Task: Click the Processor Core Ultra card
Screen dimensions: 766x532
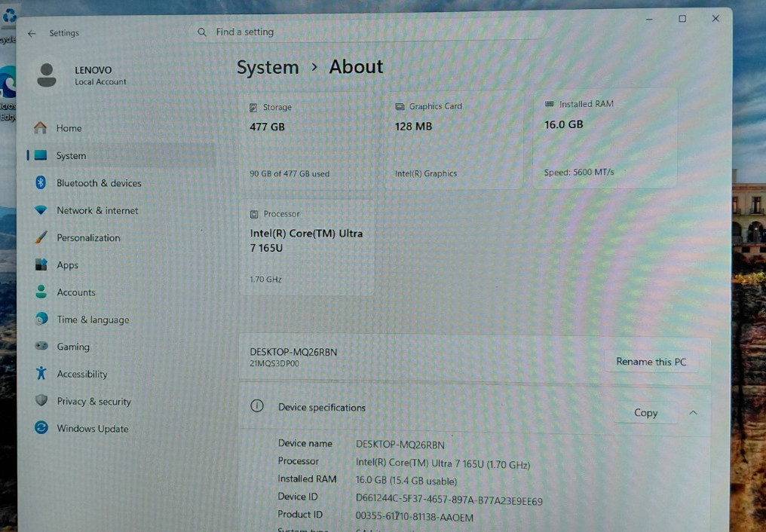Action: pos(307,247)
